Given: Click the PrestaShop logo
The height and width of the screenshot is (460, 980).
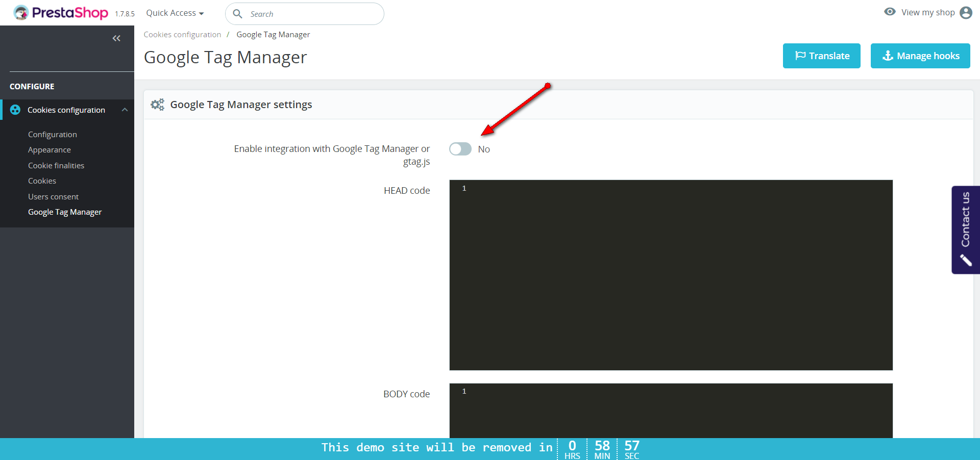Looking at the screenshot, I should [x=61, y=13].
